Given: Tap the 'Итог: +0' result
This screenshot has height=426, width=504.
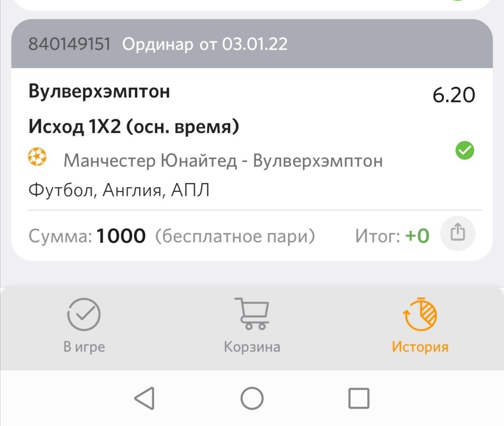Looking at the screenshot, I should click(x=392, y=236).
